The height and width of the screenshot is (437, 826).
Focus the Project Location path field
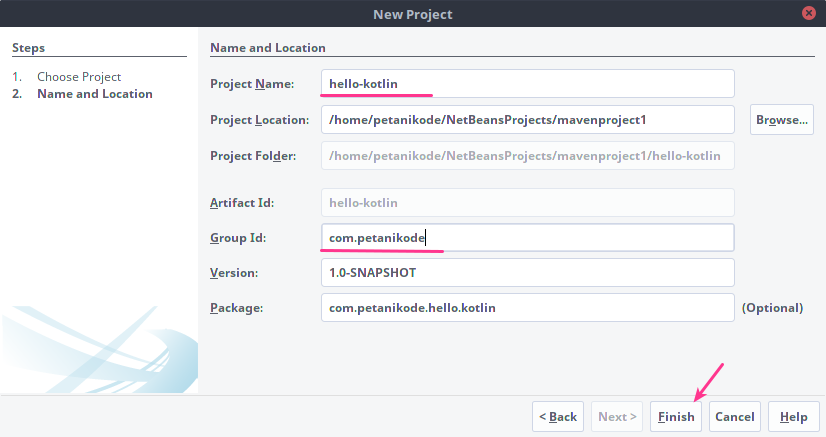pyautogui.click(x=527, y=120)
